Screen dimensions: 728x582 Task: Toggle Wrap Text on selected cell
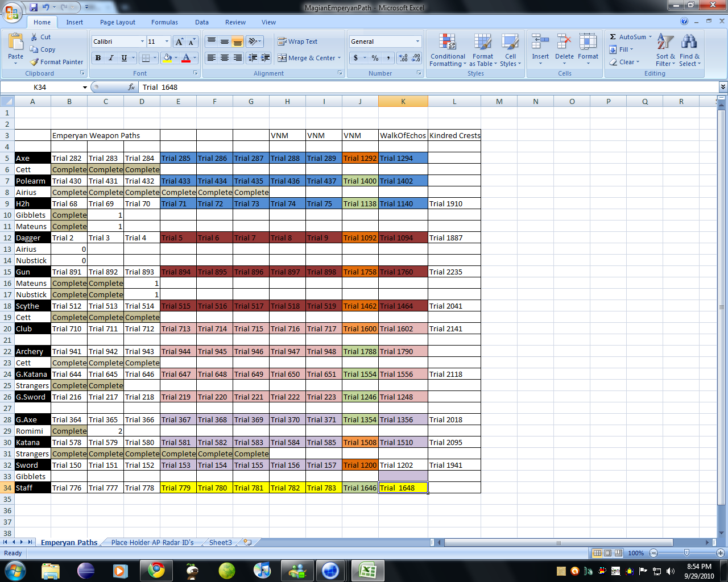click(297, 41)
